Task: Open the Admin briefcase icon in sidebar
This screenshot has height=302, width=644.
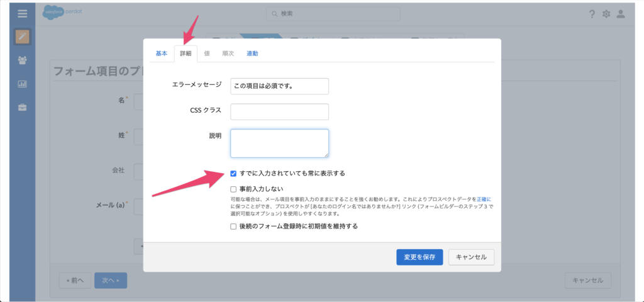Action: tap(23, 108)
